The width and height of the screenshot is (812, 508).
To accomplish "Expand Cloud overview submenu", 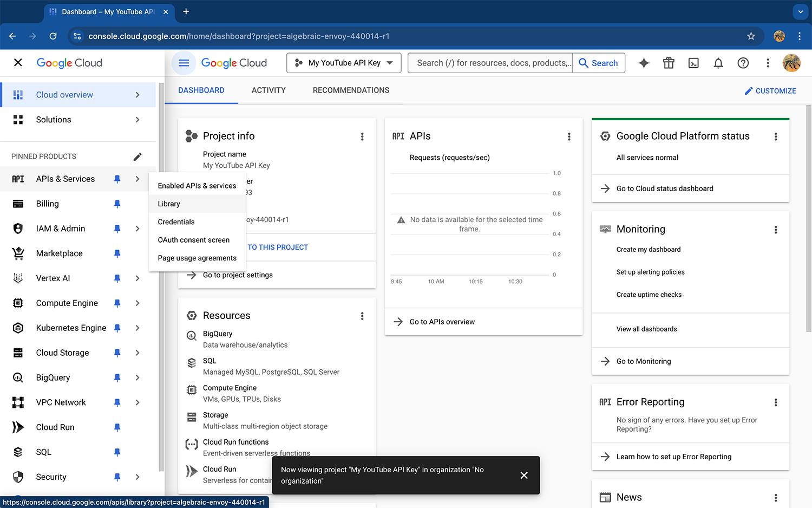I will coord(137,95).
